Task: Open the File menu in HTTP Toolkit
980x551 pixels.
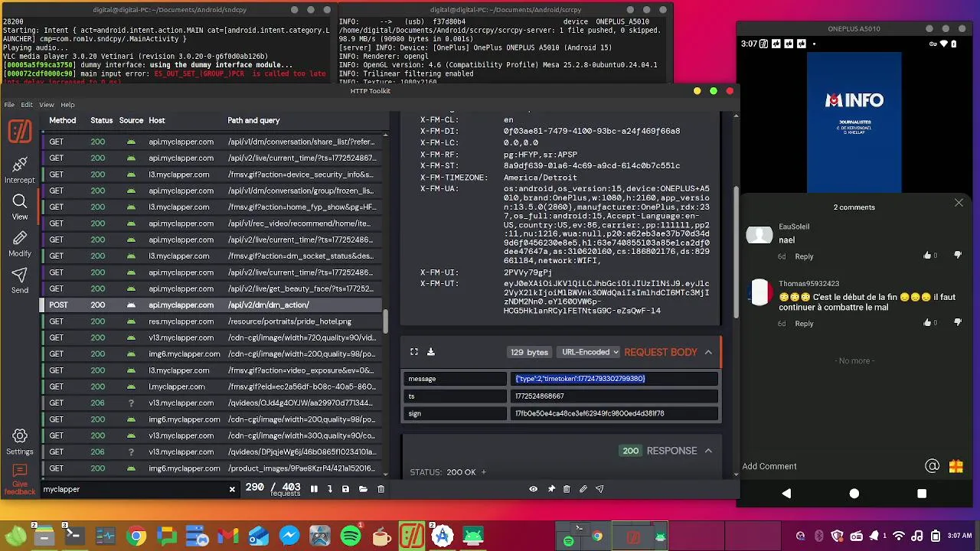Action: 9,105
